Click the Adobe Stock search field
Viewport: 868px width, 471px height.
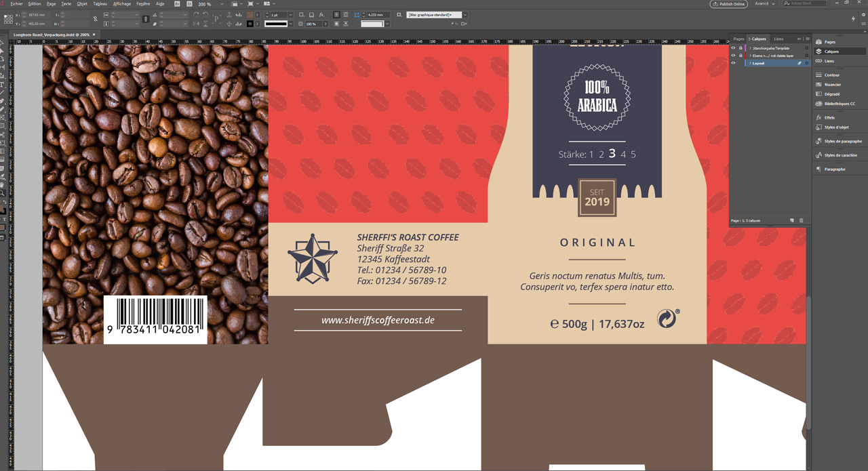(x=805, y=3)
